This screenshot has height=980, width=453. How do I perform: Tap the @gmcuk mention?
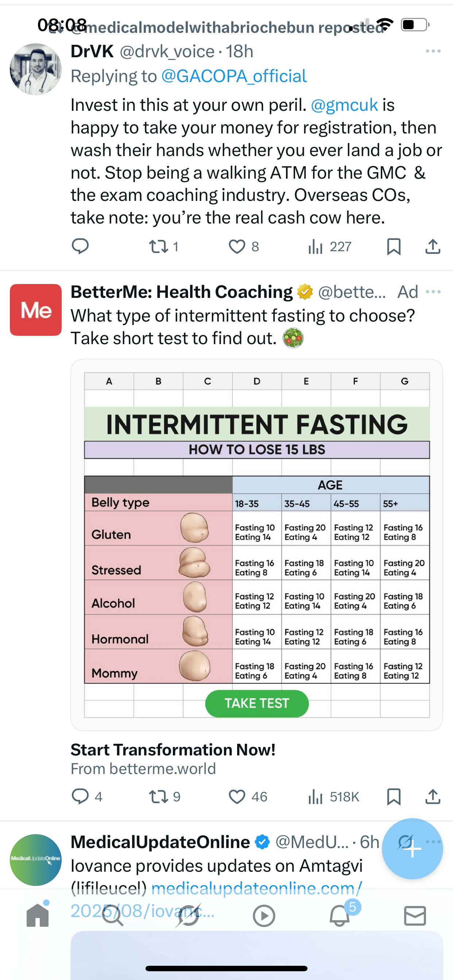(x=344, y=105)
